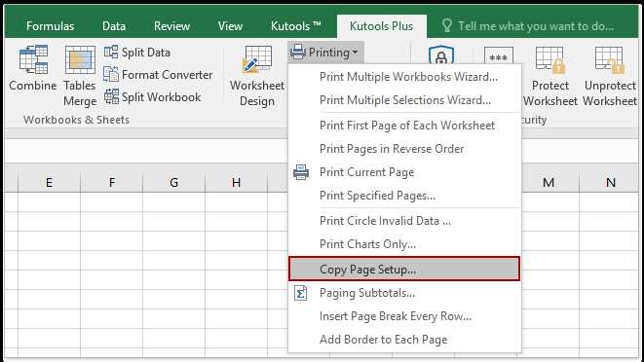Image resolution: width=644 pixels, height=362 pixels.
Task: Select column N header
Action: coord(610,182)
